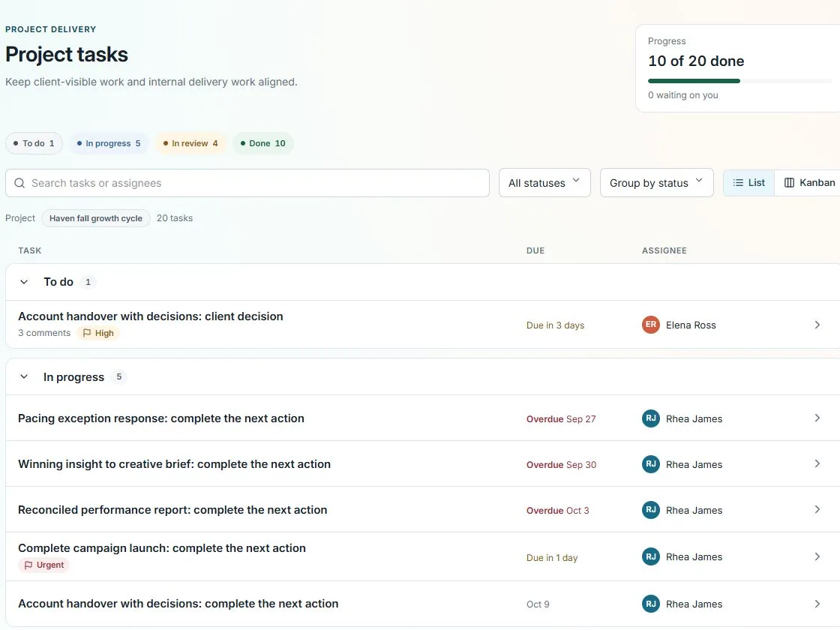Image resolution: width=840 pixels, height=630 pixels.
Task: Filter by In review 4 chip
Action: click(190, 143)
